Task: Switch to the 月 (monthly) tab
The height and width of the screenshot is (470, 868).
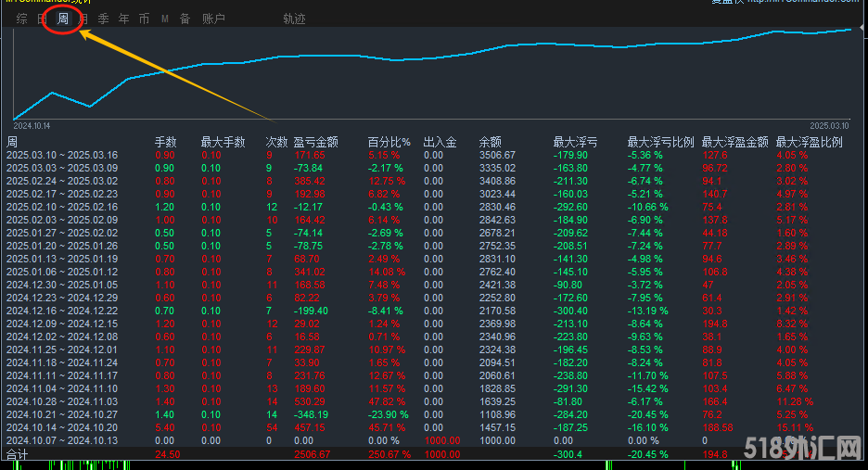Action: [x=84, y=19]
